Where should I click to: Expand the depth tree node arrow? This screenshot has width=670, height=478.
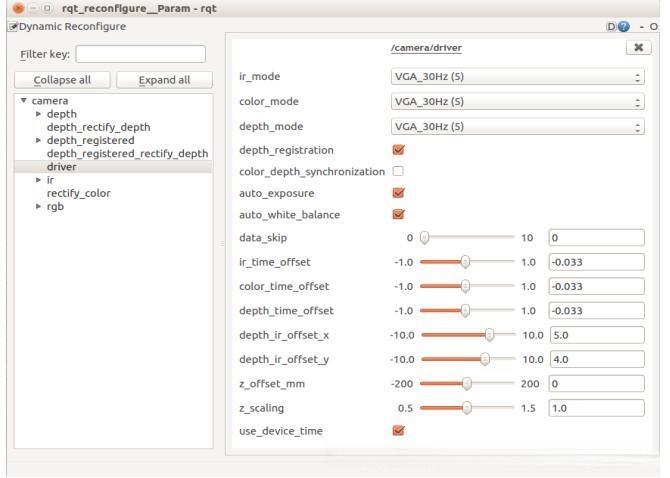pos(38,114)
